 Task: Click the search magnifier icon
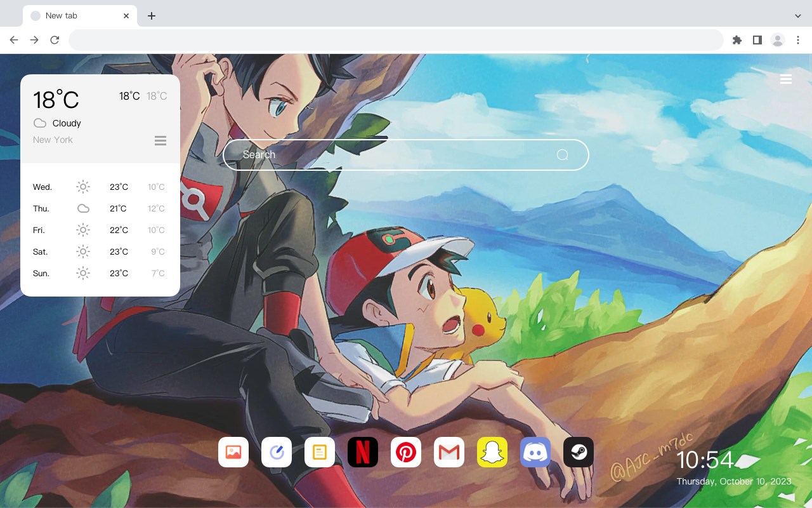point(562,155)
